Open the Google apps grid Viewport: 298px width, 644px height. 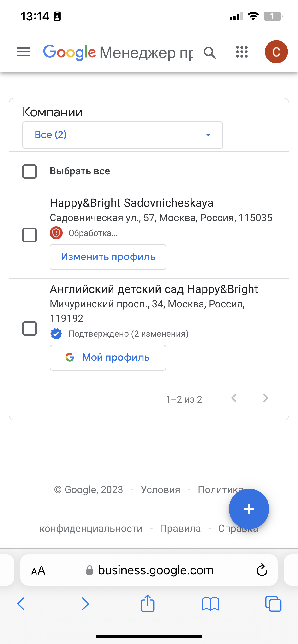tap(242, 52)
